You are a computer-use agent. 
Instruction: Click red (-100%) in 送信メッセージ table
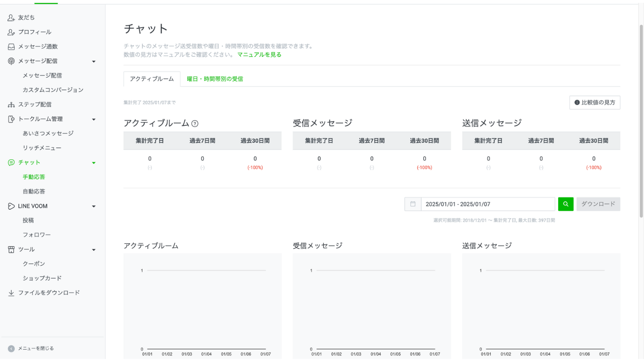click(x=594, y=168)
